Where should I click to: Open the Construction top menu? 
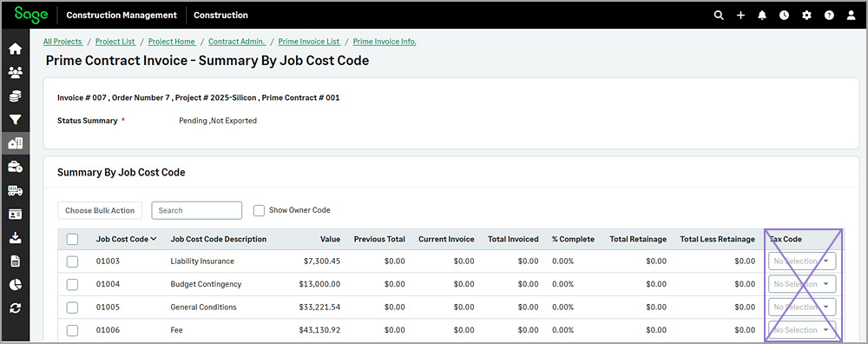220,16
